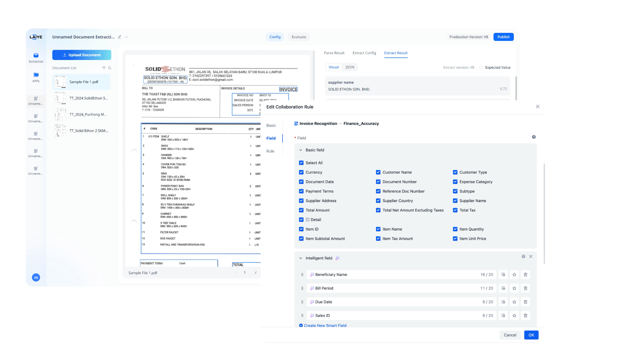
Task: Select the Expected Value radio button
Action: click(x=481, y=67)
